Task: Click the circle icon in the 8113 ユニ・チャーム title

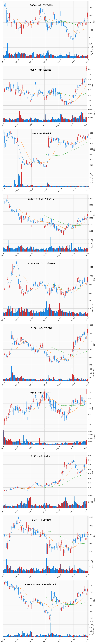Action: coord(37,264)
